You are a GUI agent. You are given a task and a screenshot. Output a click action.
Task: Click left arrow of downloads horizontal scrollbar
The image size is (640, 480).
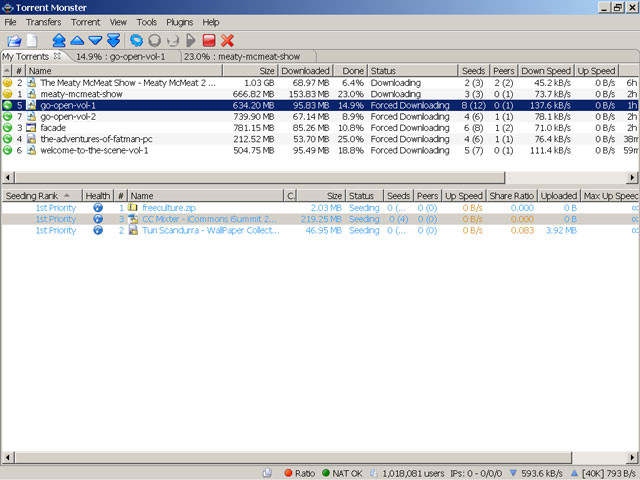(8, 178)
